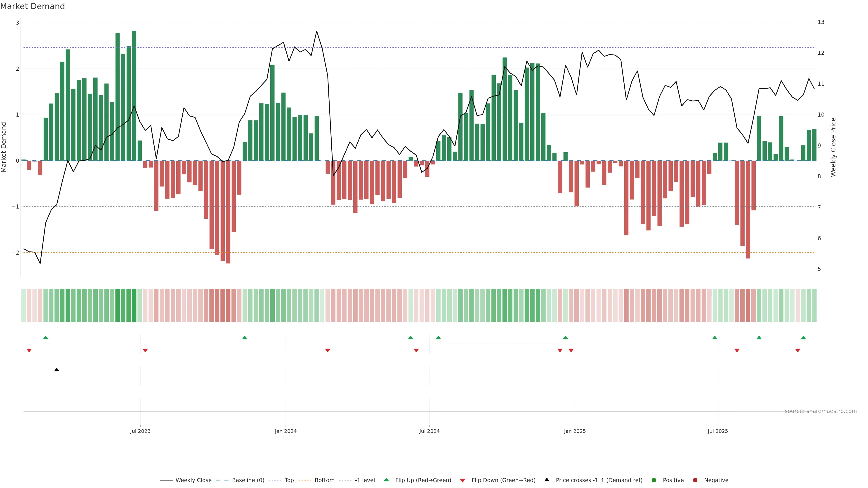
Task: Click Flip Up green triangle legend icon
Action: (x=386, y=480)
